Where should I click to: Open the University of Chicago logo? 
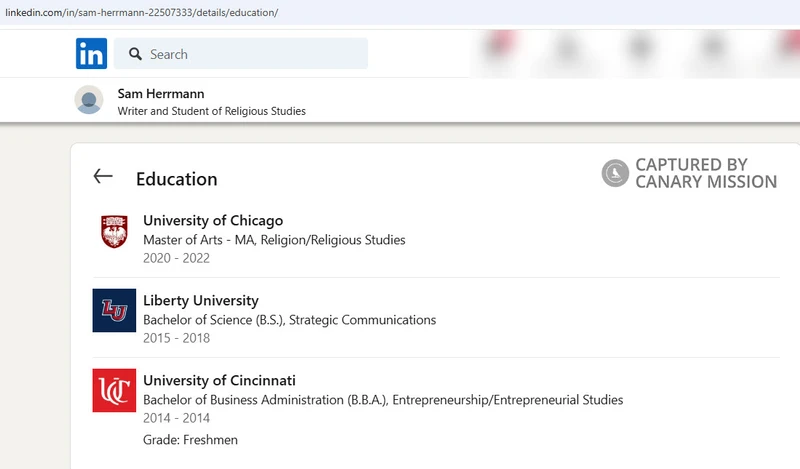114,231
